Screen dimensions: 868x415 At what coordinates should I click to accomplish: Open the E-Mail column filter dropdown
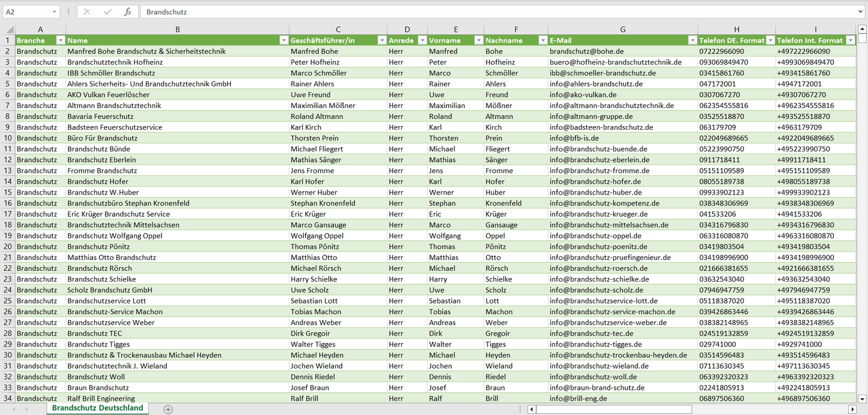pos(691,40)
